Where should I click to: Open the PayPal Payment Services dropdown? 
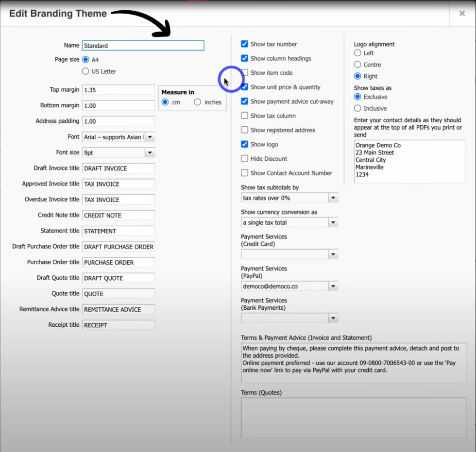pyautogui.click(x=333, y=286)
